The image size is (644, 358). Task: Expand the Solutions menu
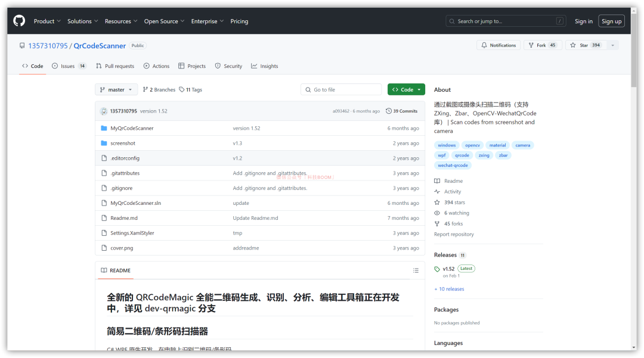coord(82,21)
